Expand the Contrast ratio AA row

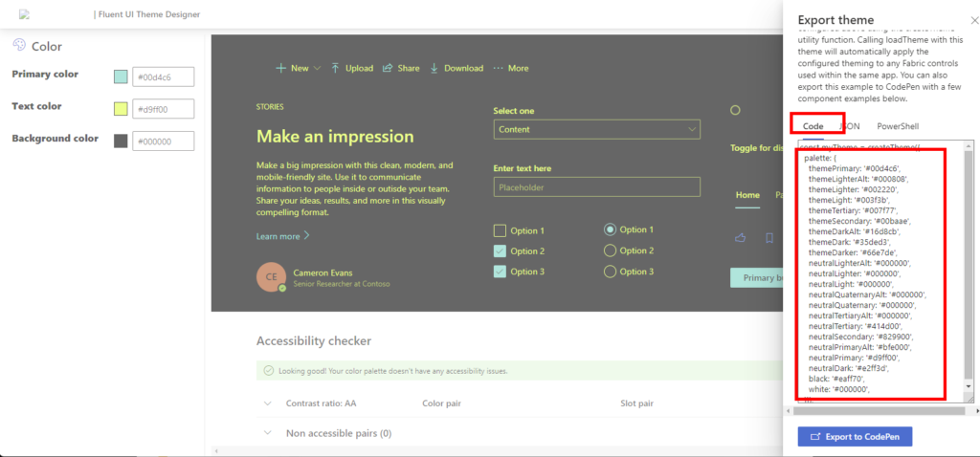(268, 403)
